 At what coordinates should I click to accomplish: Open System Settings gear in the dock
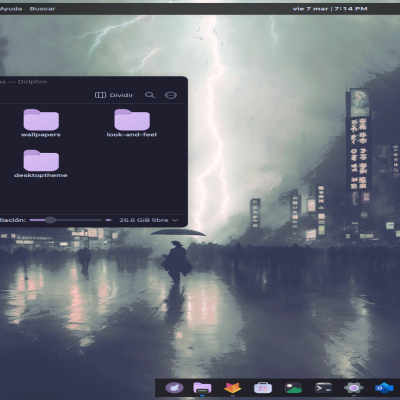[354, 388]
